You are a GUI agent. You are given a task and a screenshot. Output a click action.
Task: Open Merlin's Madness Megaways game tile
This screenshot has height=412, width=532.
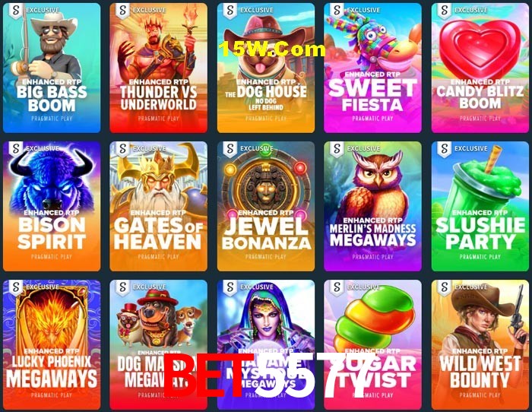(x=372, y=206)
